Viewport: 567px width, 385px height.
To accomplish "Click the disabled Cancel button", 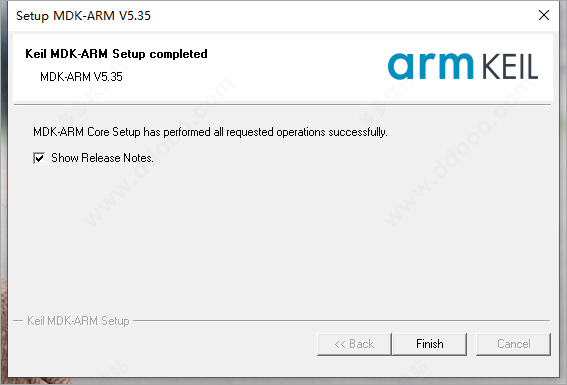I will tap(513, 344).
